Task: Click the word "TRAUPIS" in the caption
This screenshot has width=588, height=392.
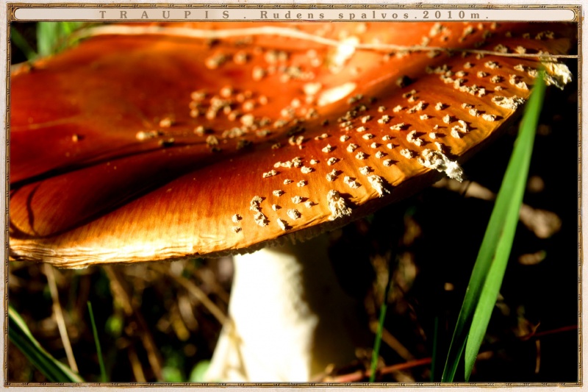Action: click(164, 15)
